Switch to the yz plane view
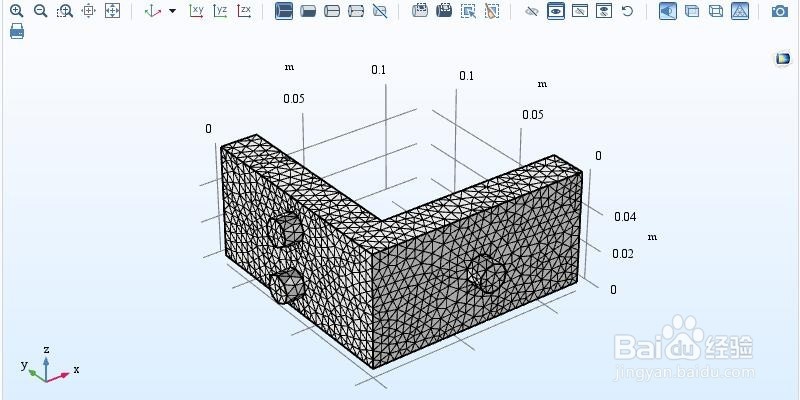The height and width of the screenshot is (400, 800). [x=220, y=11]
